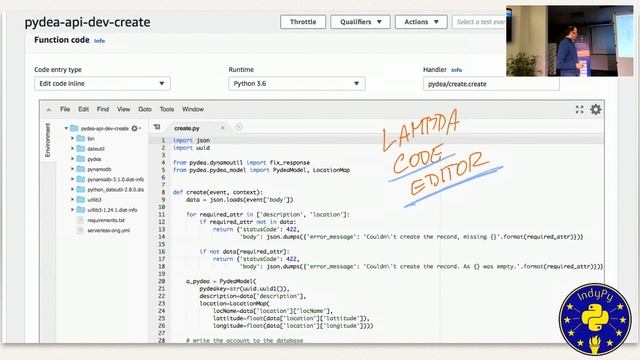The width and height of the screenshot is (640, 360).
Task: Select the pynamodb-3.1.0.dist-info folder icon
Action: click(x=81, y=179)
